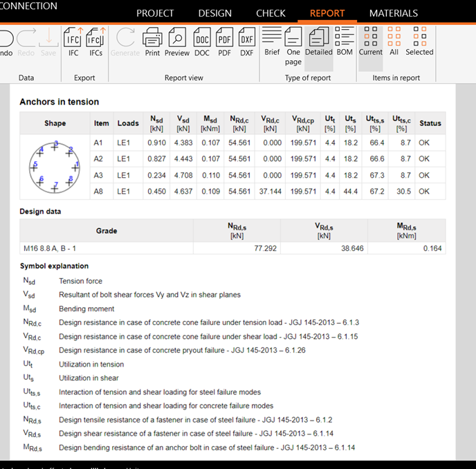Select the Brief report type
Viewport: 476px width, 469px height.
pyautogui.click(x=272, y=41)
